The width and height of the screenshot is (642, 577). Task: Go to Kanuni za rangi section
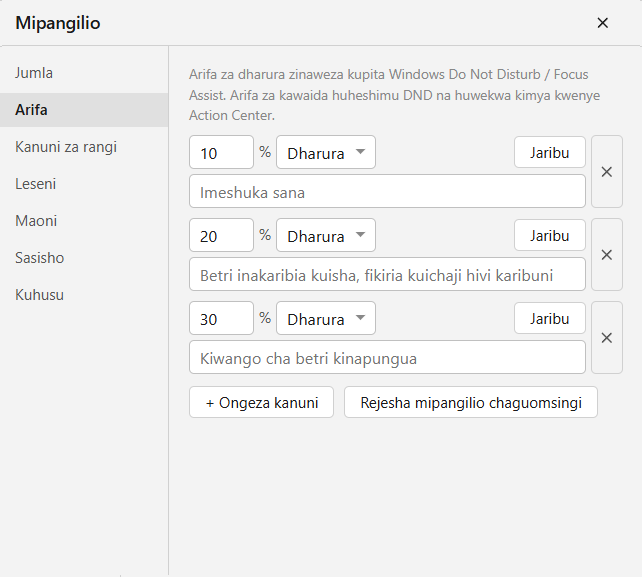[x=84, y=147]
